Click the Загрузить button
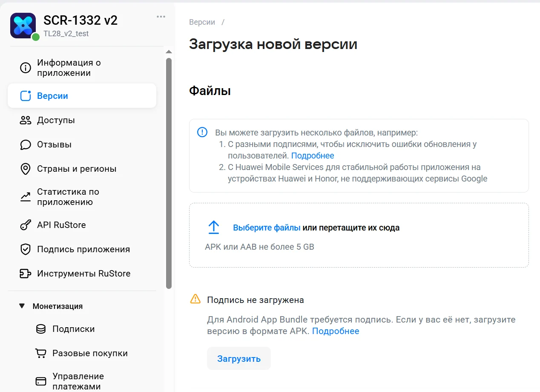 (239, 358)
